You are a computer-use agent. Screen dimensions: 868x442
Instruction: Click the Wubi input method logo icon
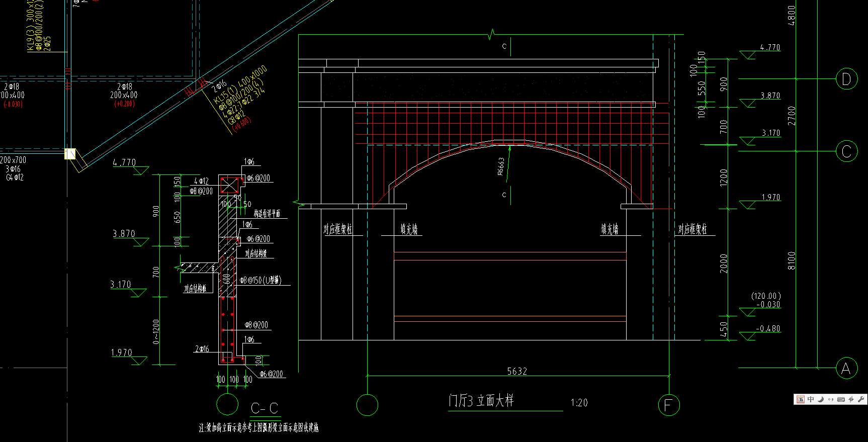(801, 399)
